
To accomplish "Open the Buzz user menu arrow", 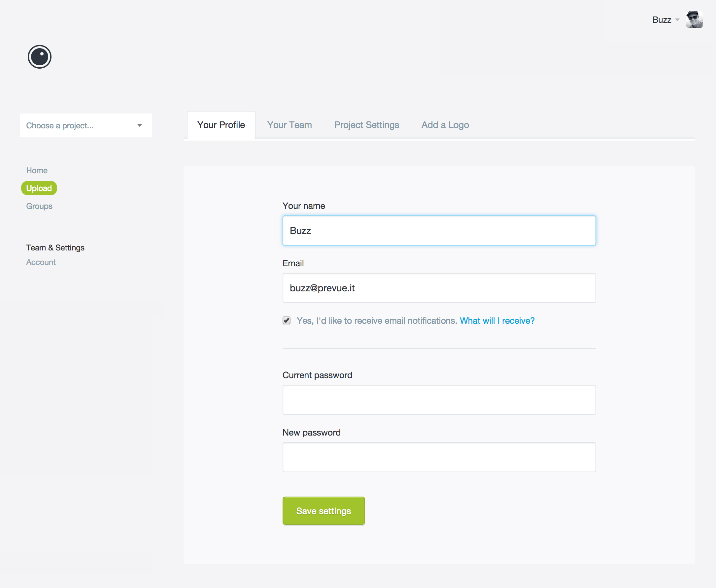I will pyautogui.click(x=677, y=20).
